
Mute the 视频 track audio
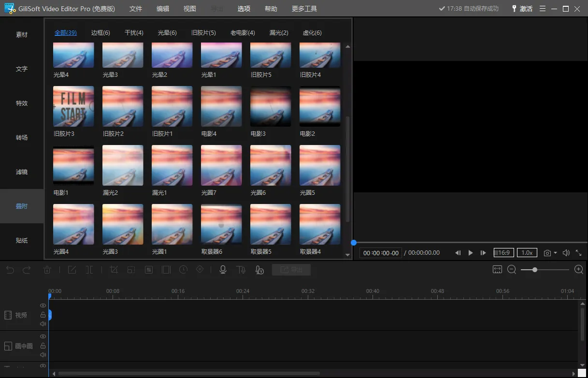(43, 324)
